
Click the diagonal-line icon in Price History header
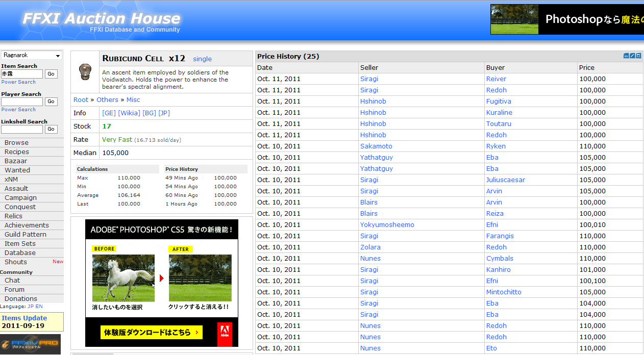click(x=632, y=56)
